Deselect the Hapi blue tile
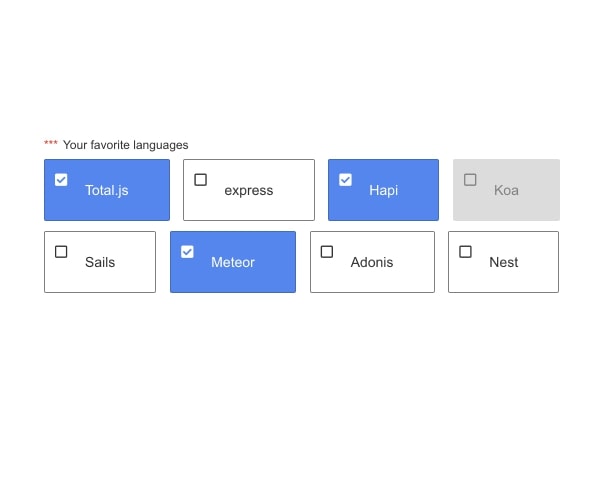The image size is (600, 480). (x=383, y=190)
